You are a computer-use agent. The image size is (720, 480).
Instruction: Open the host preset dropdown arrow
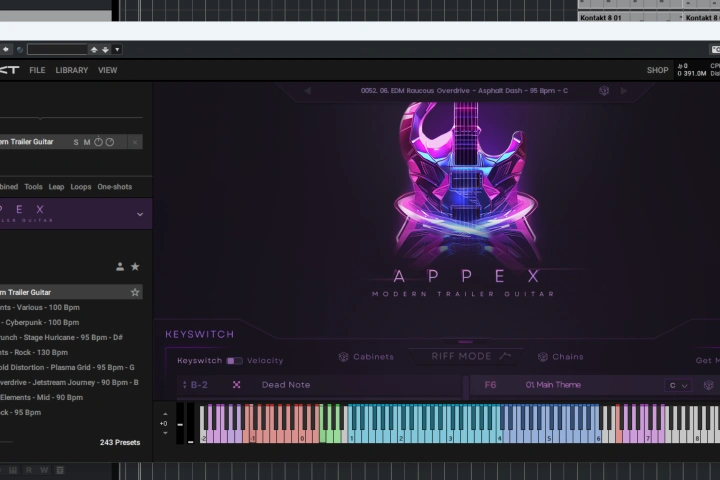pos(117,50)
